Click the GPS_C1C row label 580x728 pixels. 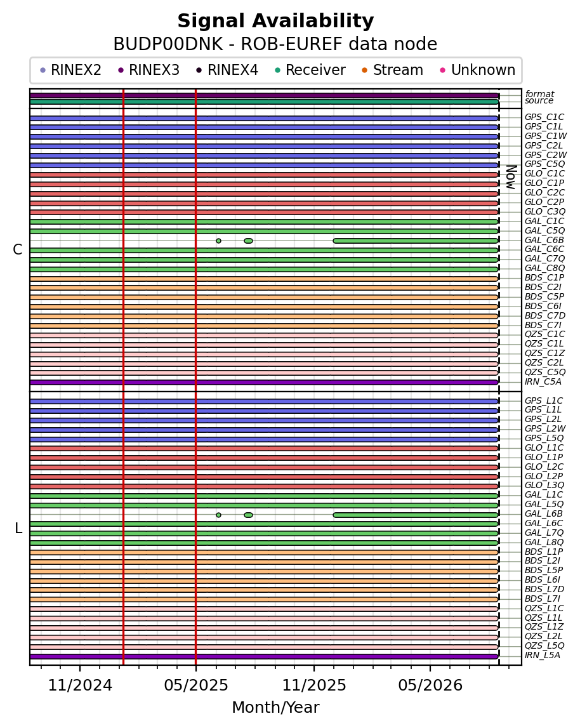(544, 117)
